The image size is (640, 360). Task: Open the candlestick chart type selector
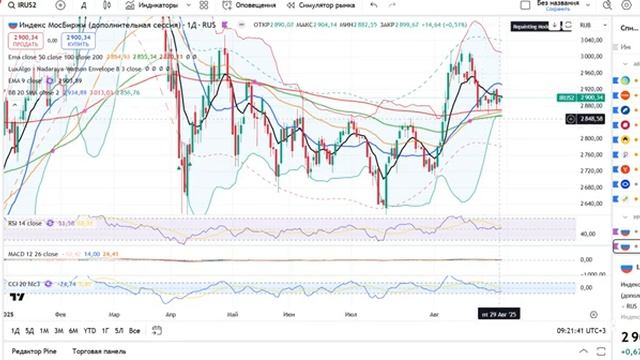(107, 5)
